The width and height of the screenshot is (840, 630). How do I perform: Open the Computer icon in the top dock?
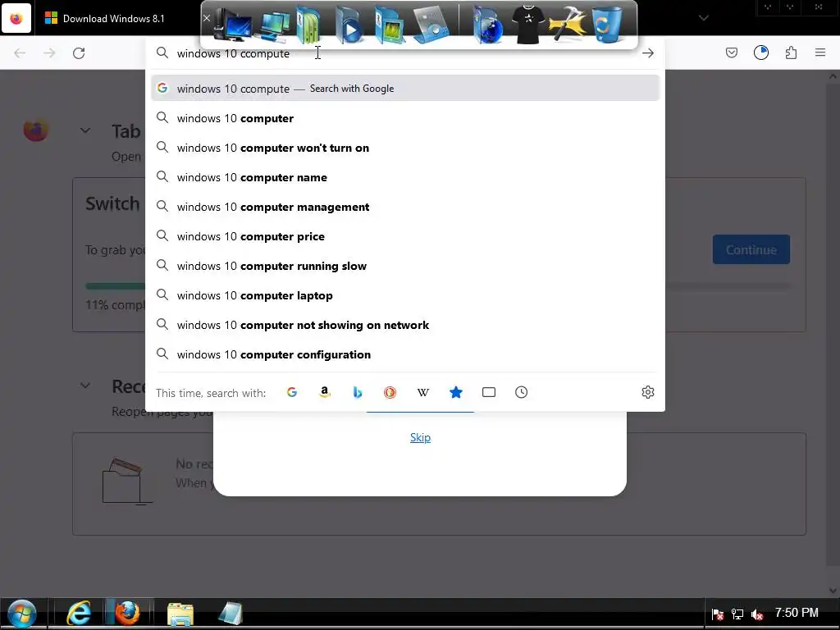tap(232, 25)
